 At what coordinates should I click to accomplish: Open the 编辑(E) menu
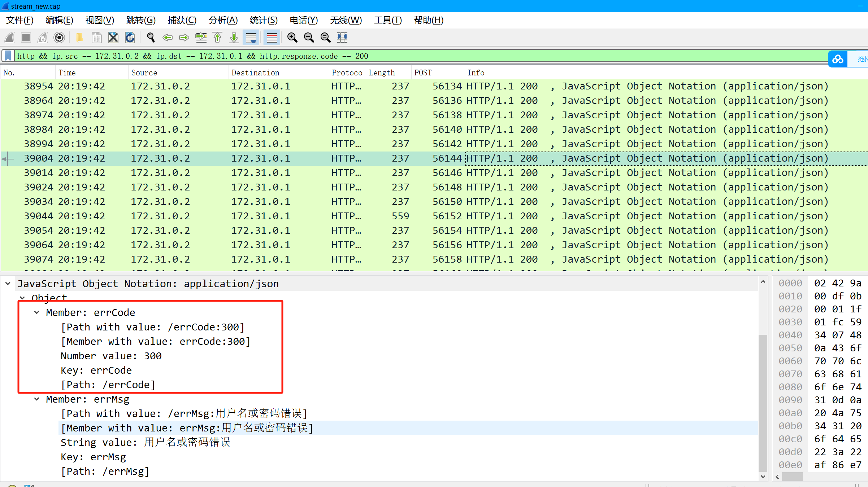(60, 20)
